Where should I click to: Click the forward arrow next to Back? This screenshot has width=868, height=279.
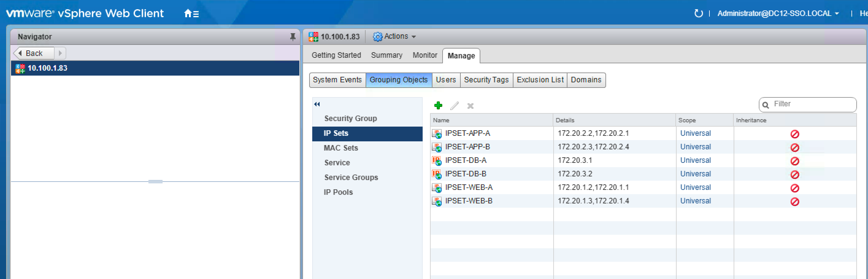click(x=60, y=53)
